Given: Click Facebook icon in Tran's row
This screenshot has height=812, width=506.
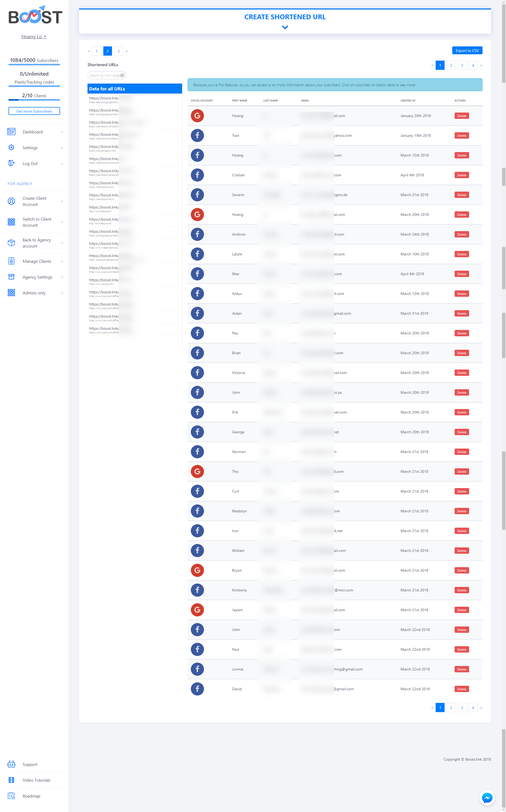Looking at the screenshot, I should 197,135.
